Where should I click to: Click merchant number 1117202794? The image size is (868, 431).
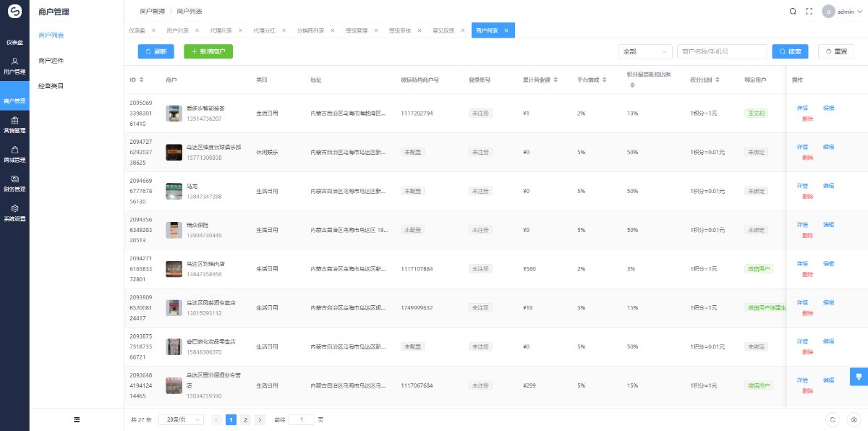click(417, 114)
